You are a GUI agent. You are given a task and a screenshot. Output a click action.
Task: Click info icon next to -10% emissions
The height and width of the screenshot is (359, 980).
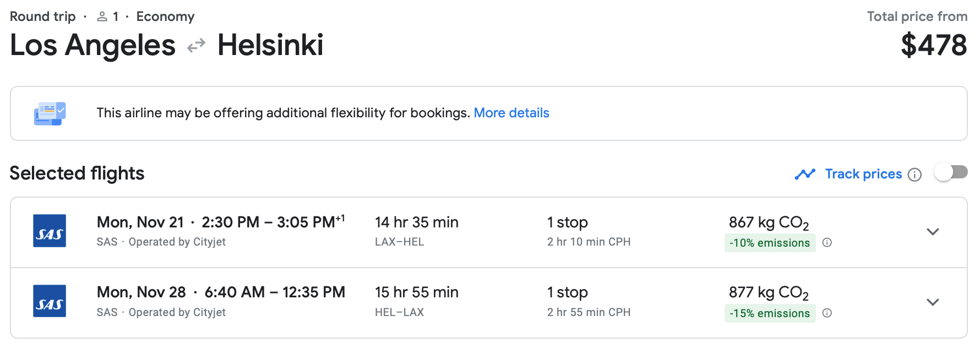[827, 243]
